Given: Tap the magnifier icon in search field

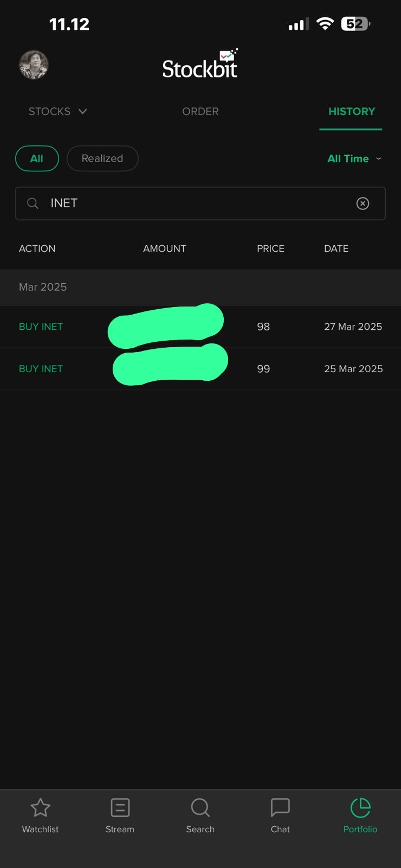Looking at the screenshot, I should tap(33, 203).
